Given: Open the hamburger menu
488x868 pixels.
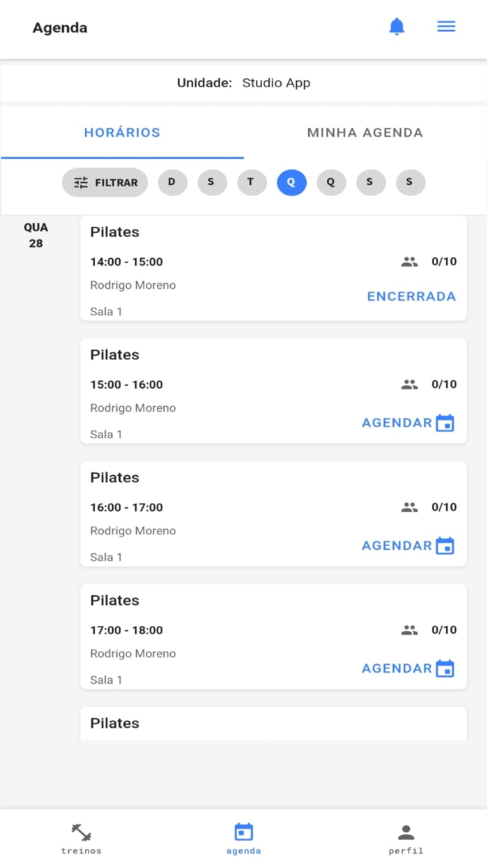Looking at the screenshot, I should click(445, 26).
